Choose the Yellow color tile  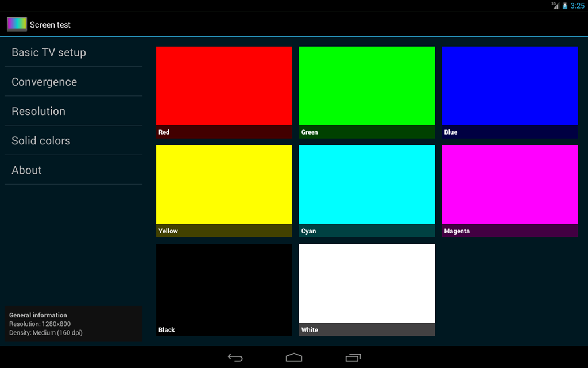(225, 191)
